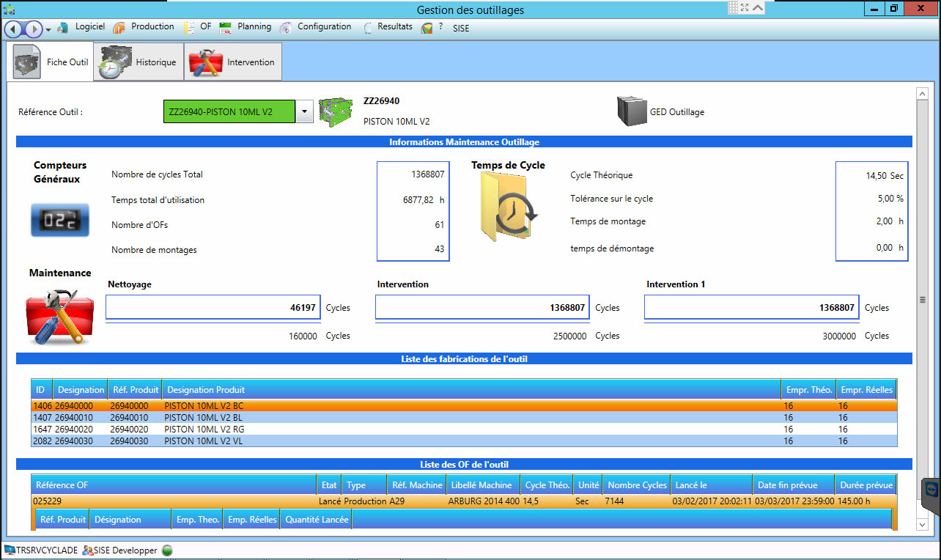Open the navigation history dropdown arrow
941x560 pixels.
tap(48, 29)
